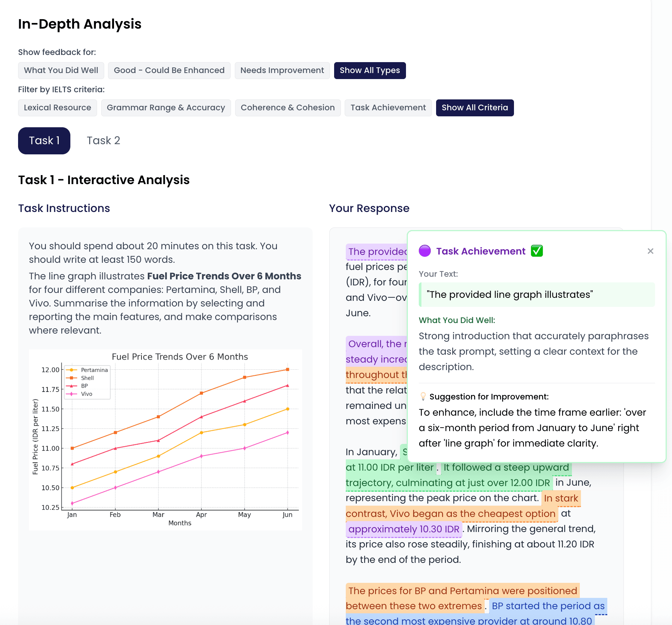672x625 pixels.
Task: Click the green checkmark icon in popup
Action: click(x=537, y=251)
